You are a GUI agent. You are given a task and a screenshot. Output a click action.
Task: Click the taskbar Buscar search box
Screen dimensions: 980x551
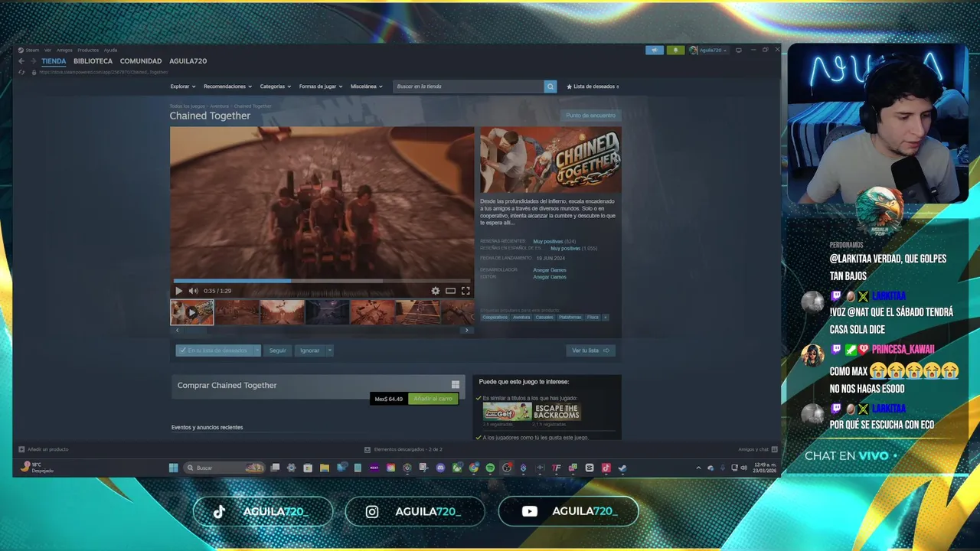(224, 468)
